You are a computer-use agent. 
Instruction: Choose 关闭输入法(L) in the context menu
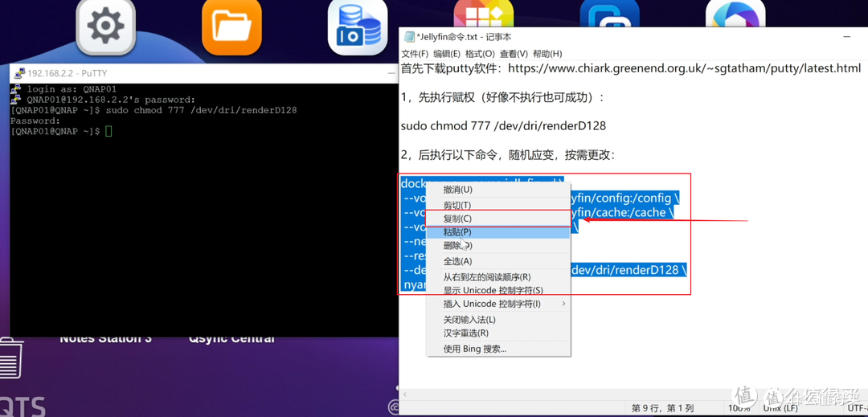(498, 320)
